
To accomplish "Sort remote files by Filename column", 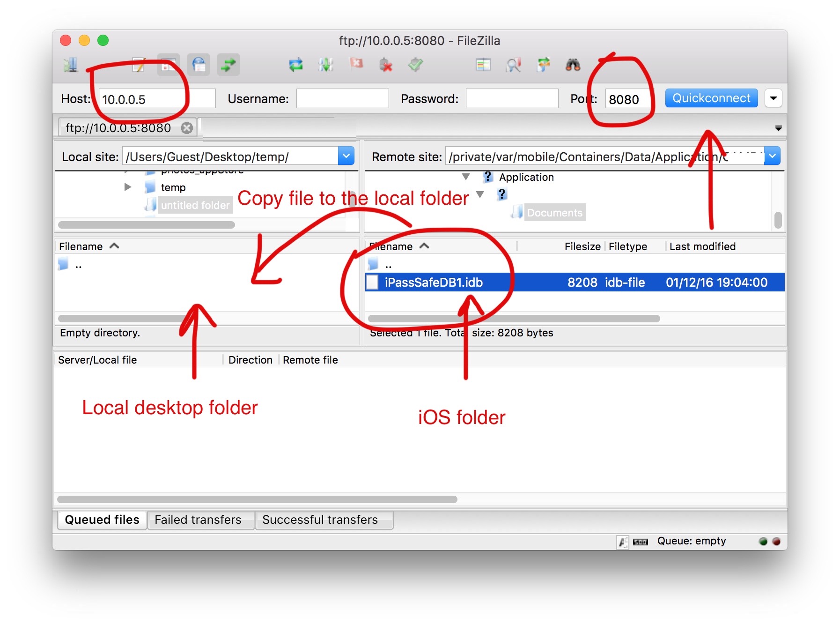I will (x=441, y=246).
